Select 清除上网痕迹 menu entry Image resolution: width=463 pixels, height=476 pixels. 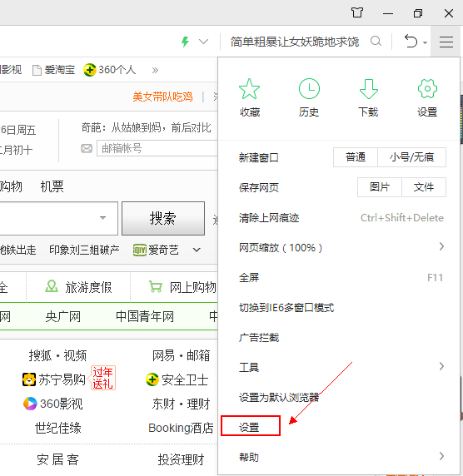point(339,218)
